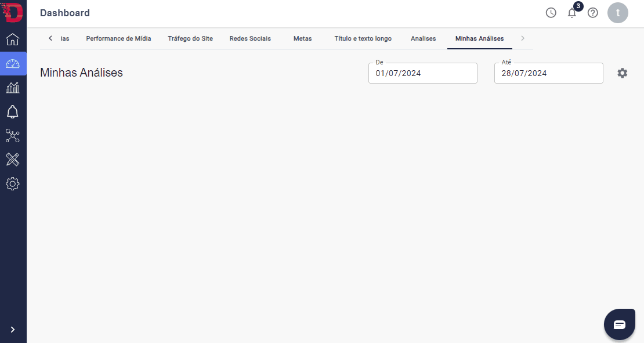The width and height of the screenshot is (644, 343).
Task: Click the Minhas Análises heading
Action: [x=81, y=73]
